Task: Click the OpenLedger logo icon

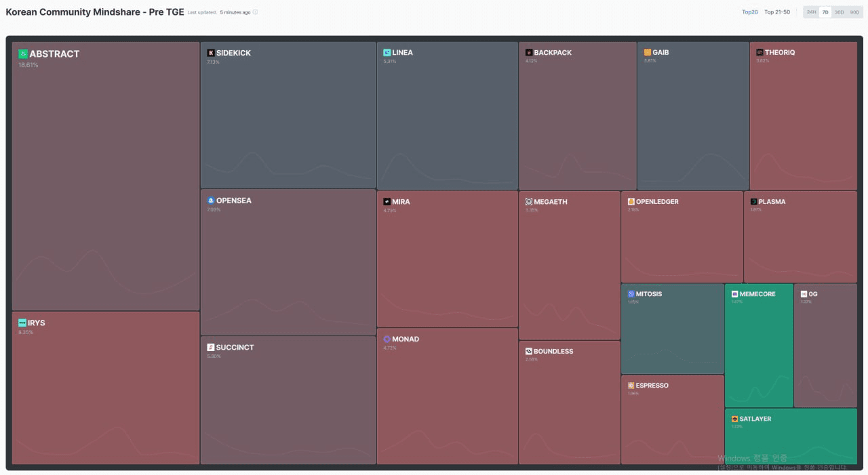Action: point(631,201)
